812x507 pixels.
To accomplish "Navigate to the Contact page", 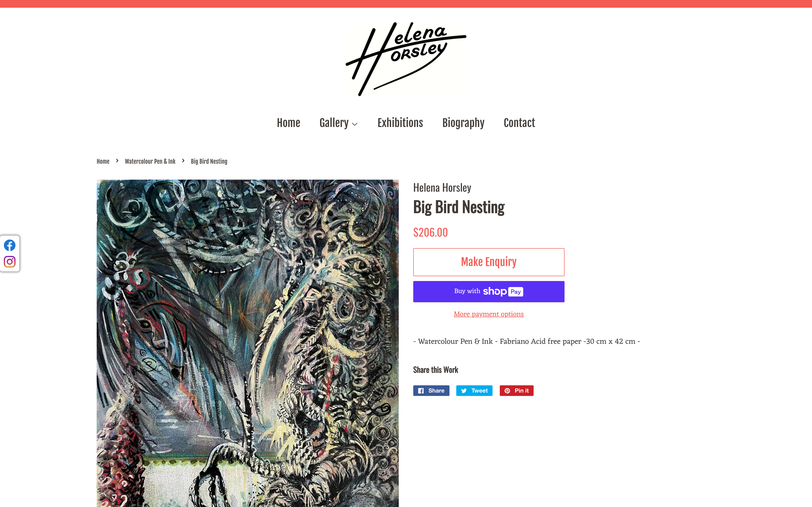I will (x=519, y=123).
